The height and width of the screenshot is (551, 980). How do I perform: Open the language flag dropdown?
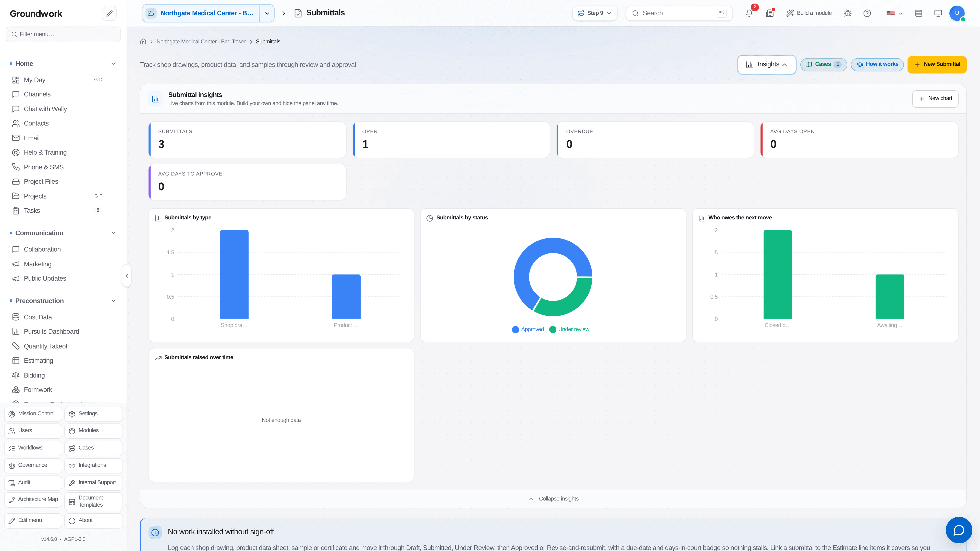coord(894,13)
